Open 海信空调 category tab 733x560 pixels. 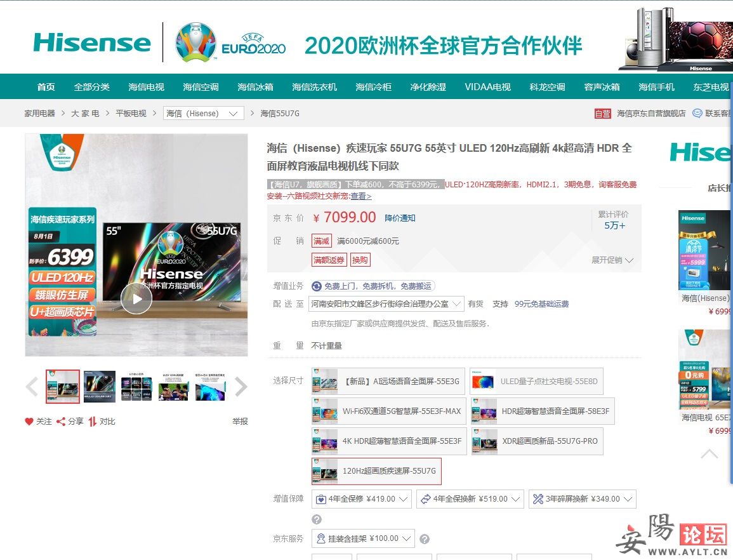tap(201, 86)
